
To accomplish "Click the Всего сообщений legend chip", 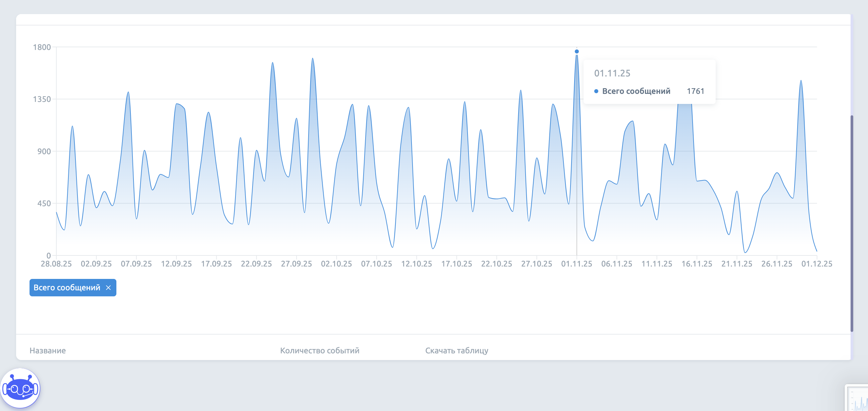I will 67,288.
